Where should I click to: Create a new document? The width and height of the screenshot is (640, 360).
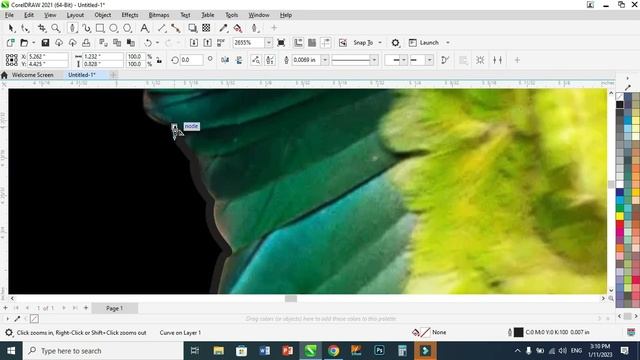click(11, 42)
